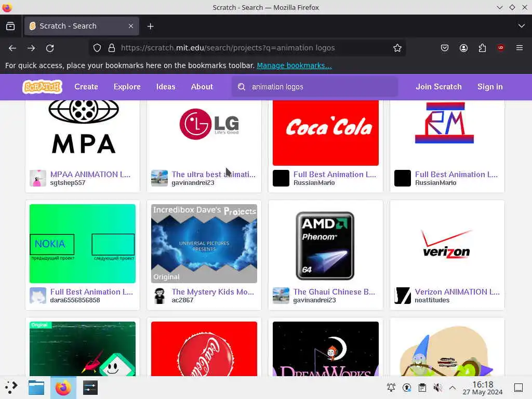The height and width of the screenshot is (399, 532).
Task: Open the KDE application launcher
Action: tap(11, 388)
